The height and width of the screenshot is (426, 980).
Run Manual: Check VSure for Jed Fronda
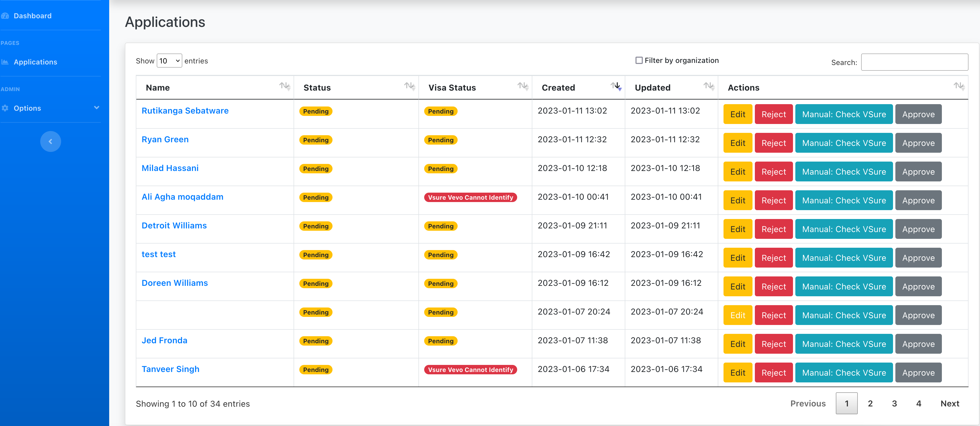[x=844, y=344]
